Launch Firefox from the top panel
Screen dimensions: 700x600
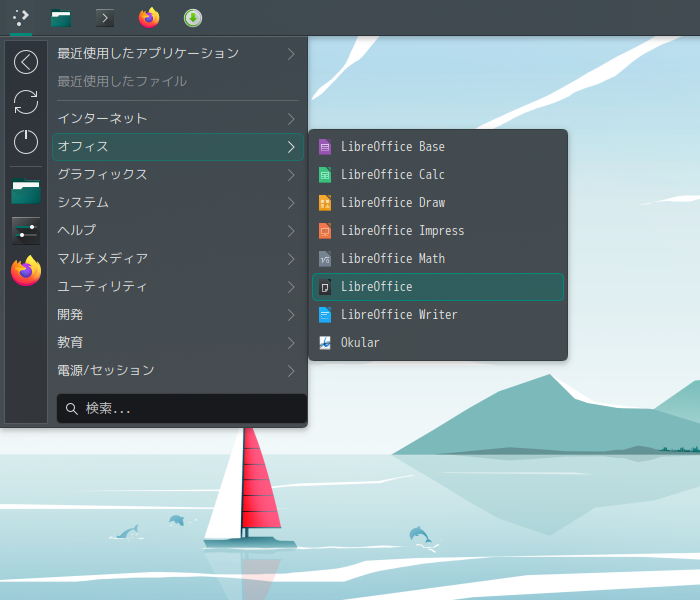149,18
